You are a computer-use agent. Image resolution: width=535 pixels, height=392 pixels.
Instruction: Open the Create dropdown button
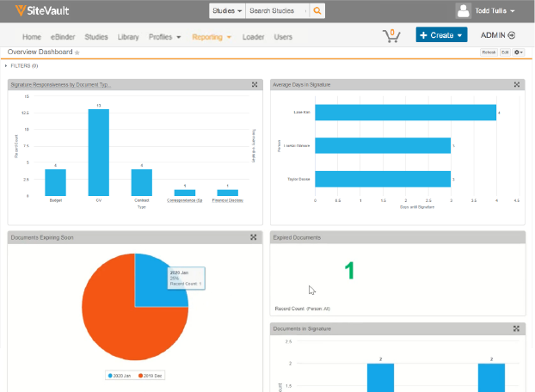click(440, 35)
